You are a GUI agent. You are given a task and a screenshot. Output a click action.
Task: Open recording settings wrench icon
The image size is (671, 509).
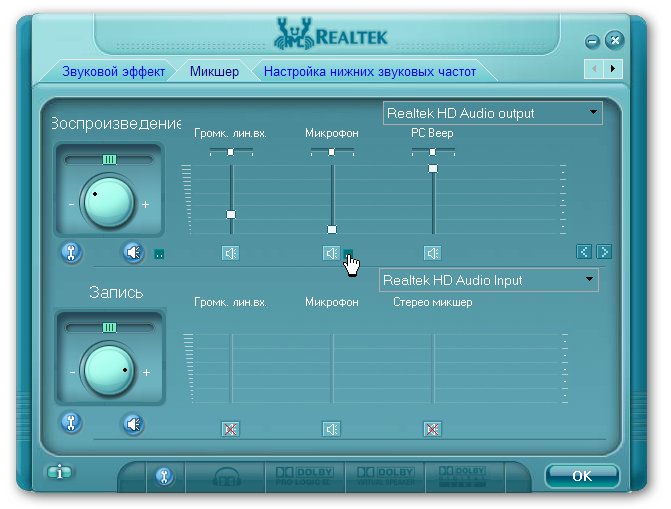click(71, 423)
